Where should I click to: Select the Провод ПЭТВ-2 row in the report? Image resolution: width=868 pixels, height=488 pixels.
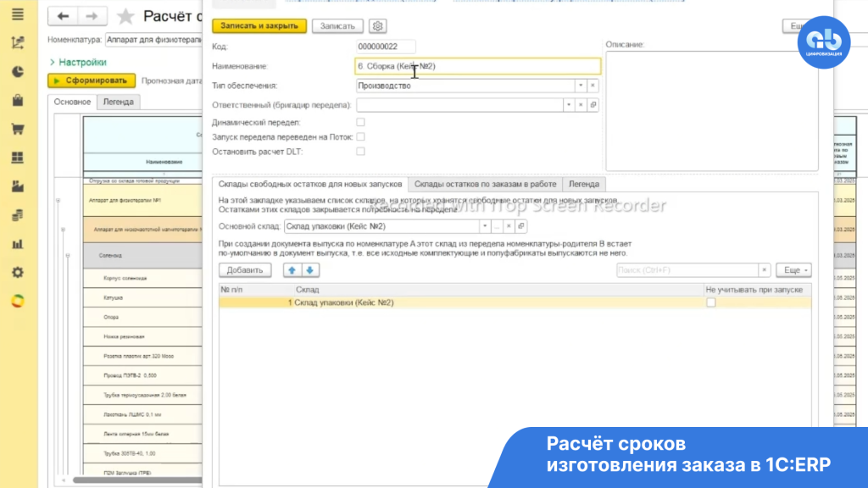142,375
